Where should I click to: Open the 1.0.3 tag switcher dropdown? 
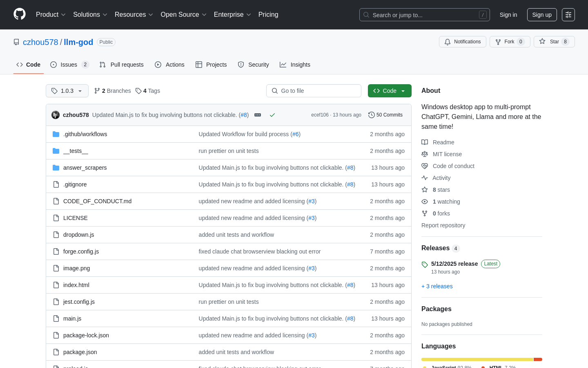[x=67, y=91]
